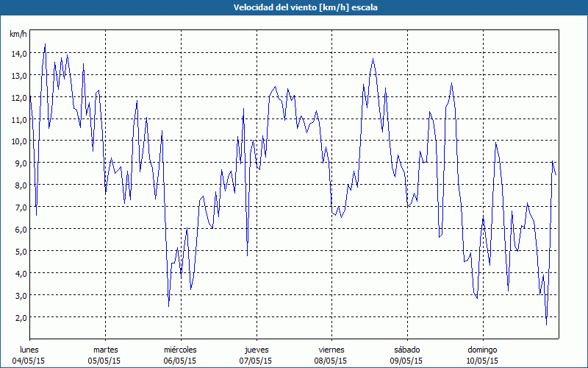Click the 'Velocidad del viento [km/h] escala' title bar
Screen dimensions: 588x368
tap(294, 7)
